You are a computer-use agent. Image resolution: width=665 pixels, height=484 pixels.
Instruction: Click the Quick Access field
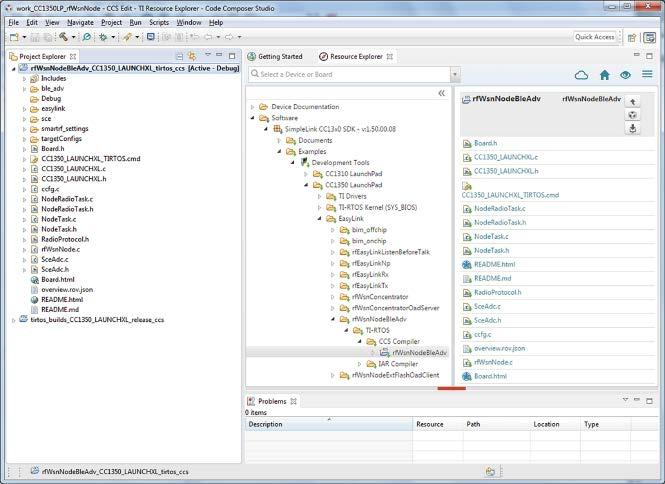click(x=595, y=37)
